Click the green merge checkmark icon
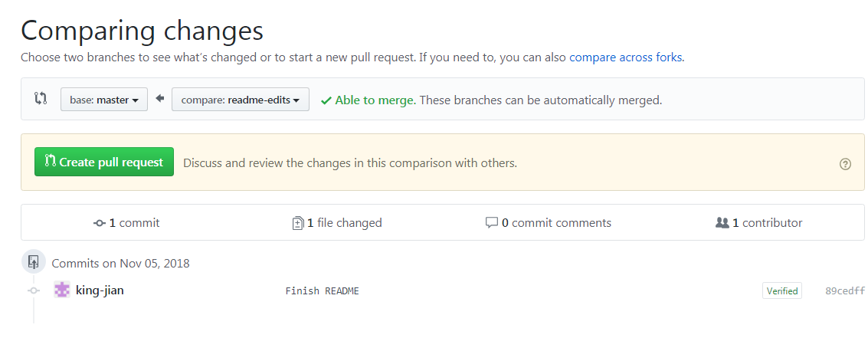The width and height of the screenshot is (868, 338). (x=326, y=100)
